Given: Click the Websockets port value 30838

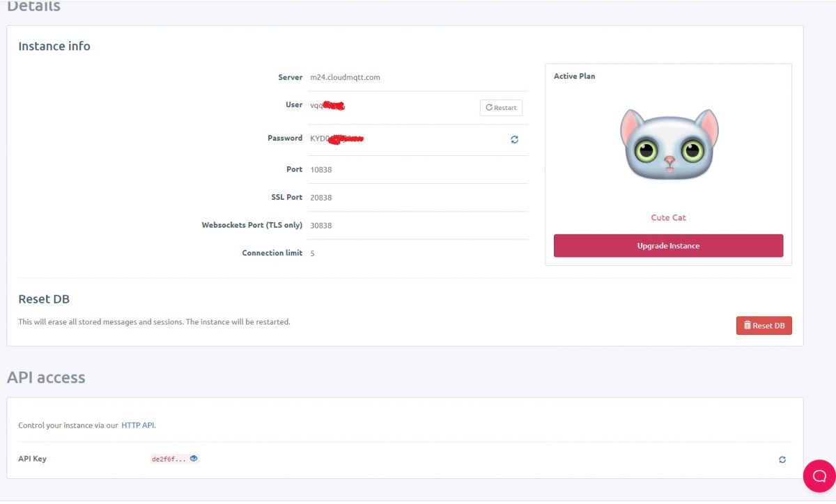Looking at the screenshot, I should tap(320, 226).
